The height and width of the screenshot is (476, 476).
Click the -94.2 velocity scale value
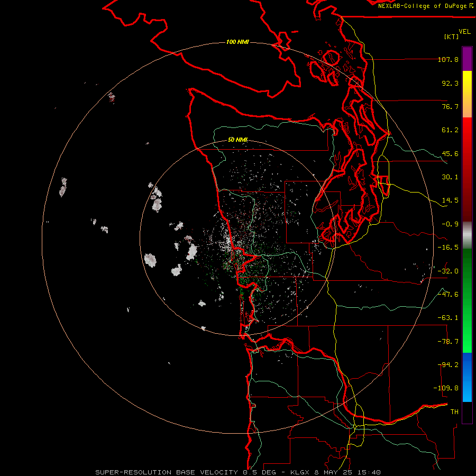pyautogui.click(x=448, y=365)
